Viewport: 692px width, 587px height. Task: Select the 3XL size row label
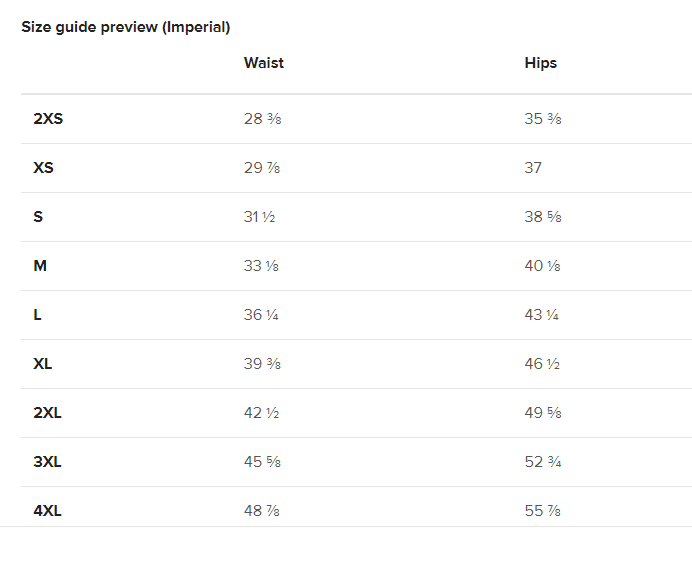click(x=47, y=462)
